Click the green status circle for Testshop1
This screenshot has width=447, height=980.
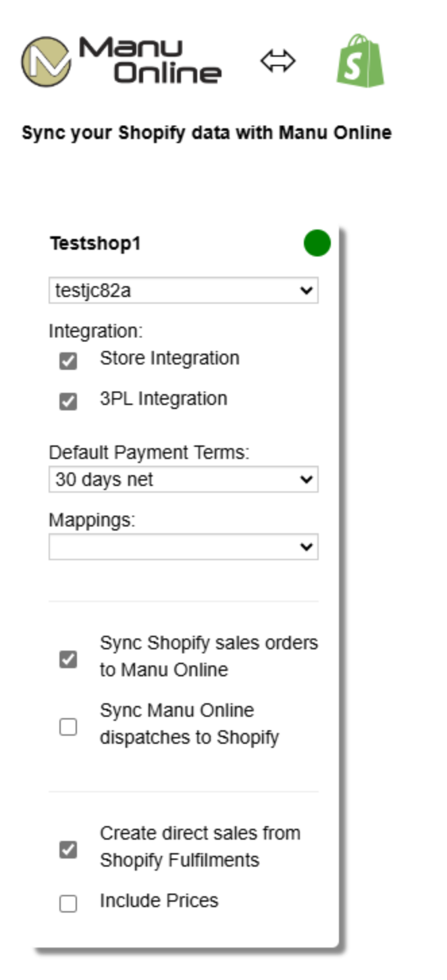click(x=317, y=243)
